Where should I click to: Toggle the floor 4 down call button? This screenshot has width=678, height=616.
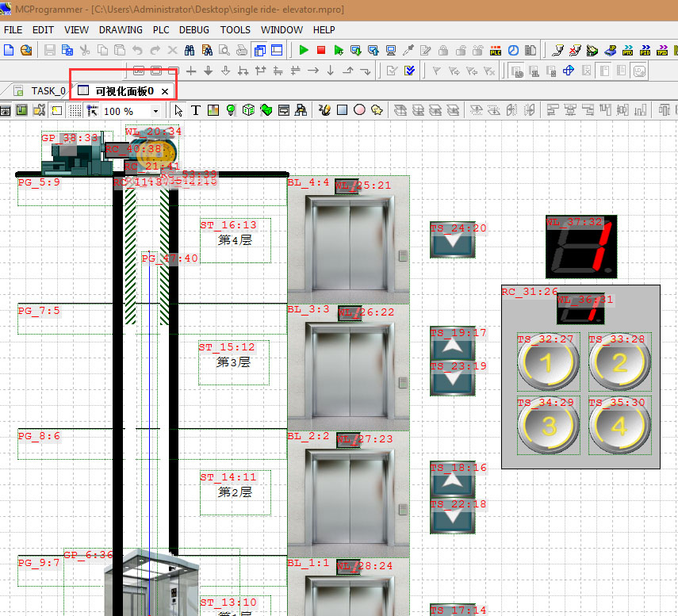[452, 241]
